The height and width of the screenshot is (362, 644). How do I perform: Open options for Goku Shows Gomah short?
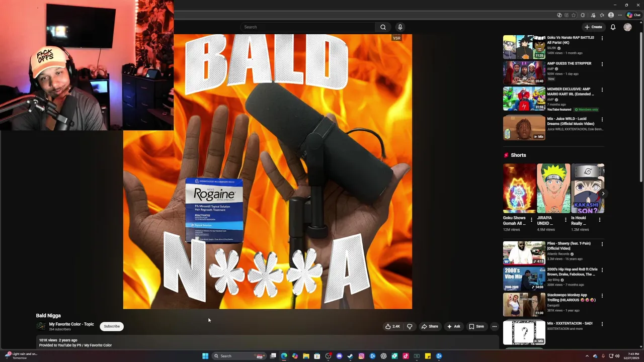(x=531, y=220)
